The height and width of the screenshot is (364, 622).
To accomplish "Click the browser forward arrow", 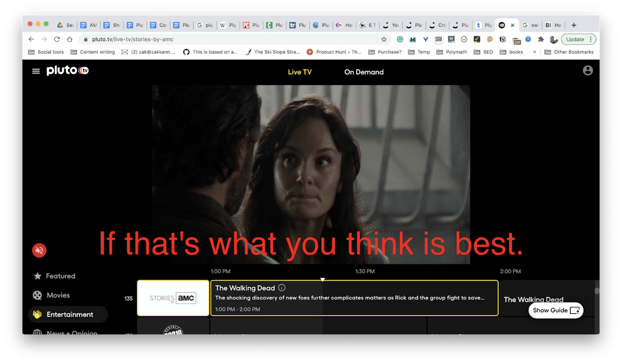I will [x=44, y=39].
